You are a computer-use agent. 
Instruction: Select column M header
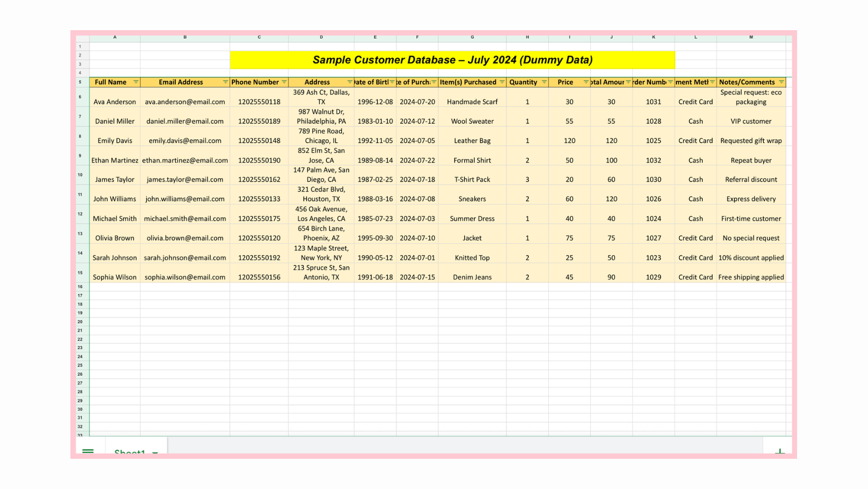751,38
